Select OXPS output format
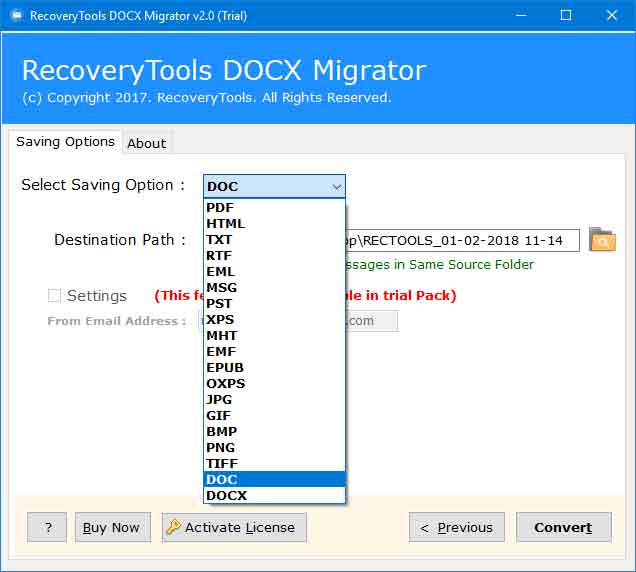636x572 pixels. [274, 383]
